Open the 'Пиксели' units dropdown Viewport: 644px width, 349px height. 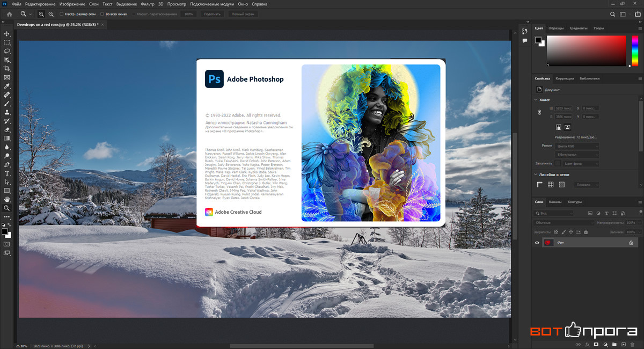coord(587,185)
